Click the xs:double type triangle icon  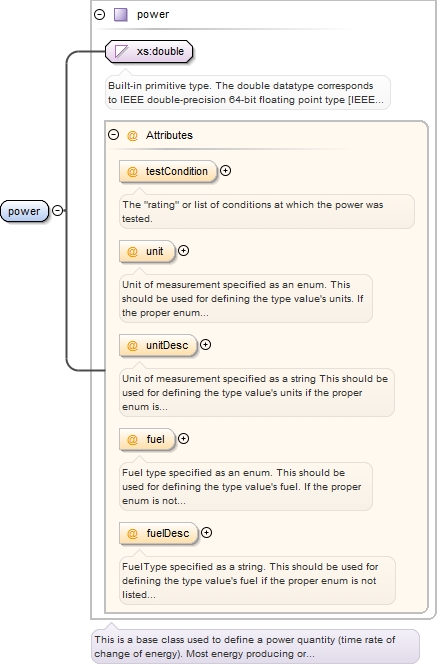[121, 51]
